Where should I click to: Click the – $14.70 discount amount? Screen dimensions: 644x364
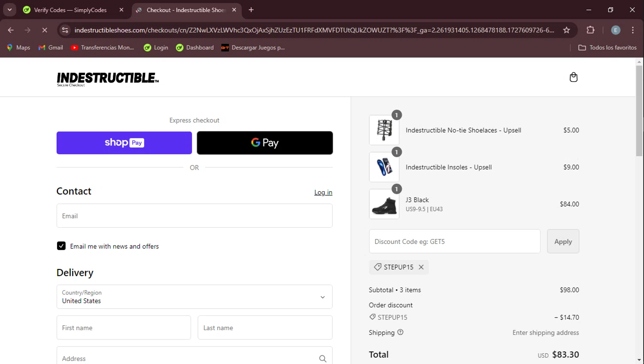[567, 318]
